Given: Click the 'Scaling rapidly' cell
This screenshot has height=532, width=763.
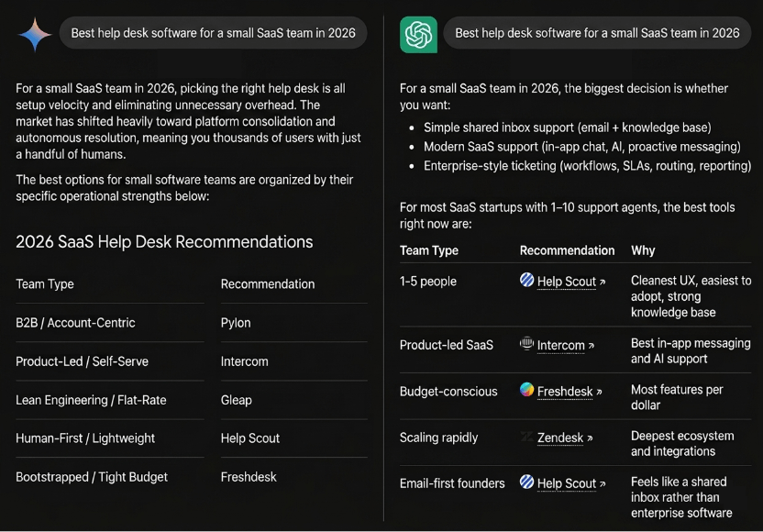Looking at the screenshot, I should tap(438, 438).
